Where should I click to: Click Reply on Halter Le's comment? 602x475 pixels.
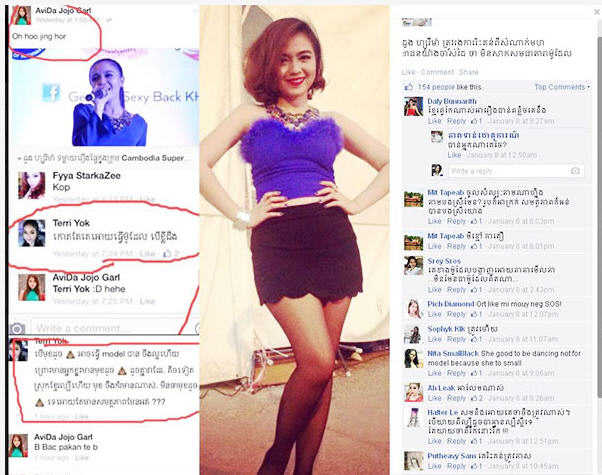(x=456, y=441)
